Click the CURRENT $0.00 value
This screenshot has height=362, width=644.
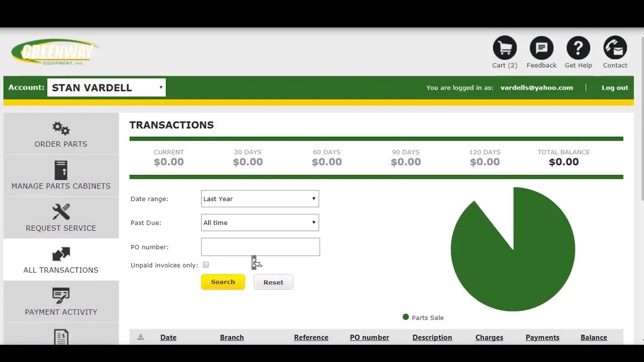(169, 162)
